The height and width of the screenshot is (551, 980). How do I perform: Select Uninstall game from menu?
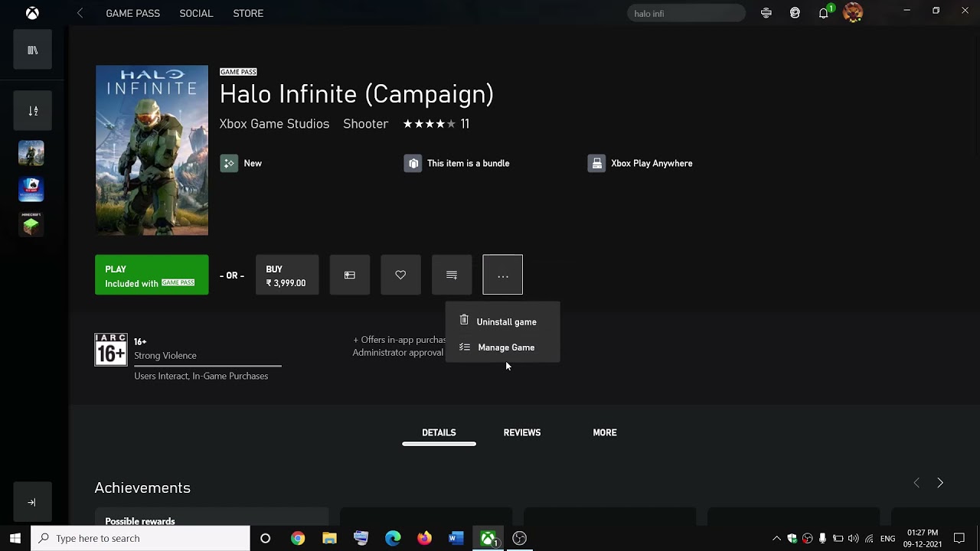click(x=502, y=321)
